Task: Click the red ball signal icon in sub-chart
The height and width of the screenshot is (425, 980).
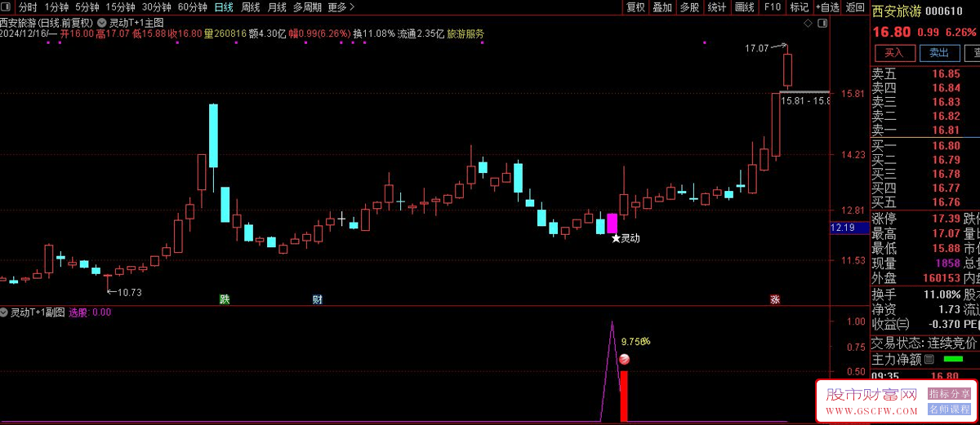Action: (625, 361)
